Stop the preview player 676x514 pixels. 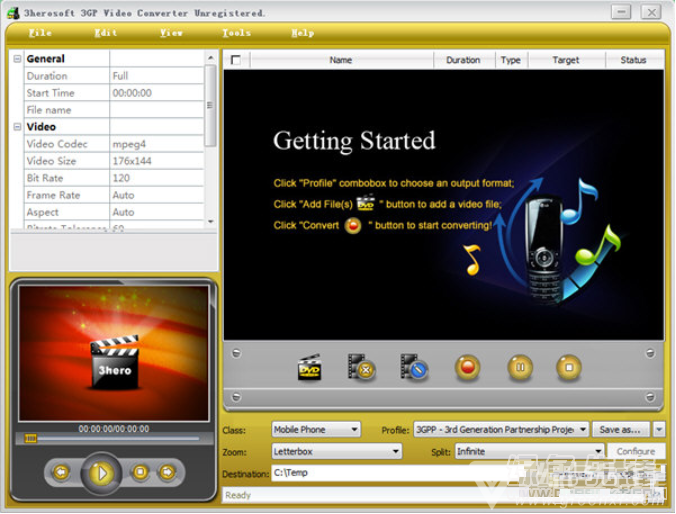pos(140,473)
